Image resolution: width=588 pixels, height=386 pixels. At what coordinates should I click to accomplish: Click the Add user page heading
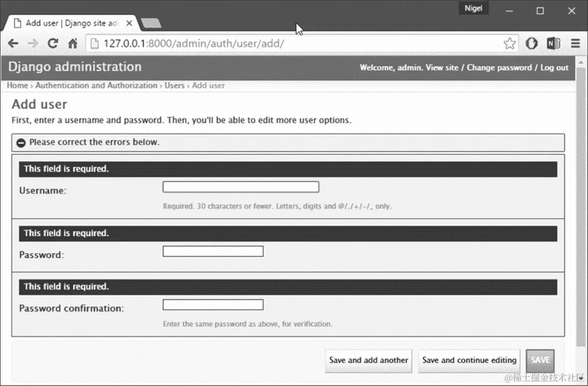coord(39,104)
